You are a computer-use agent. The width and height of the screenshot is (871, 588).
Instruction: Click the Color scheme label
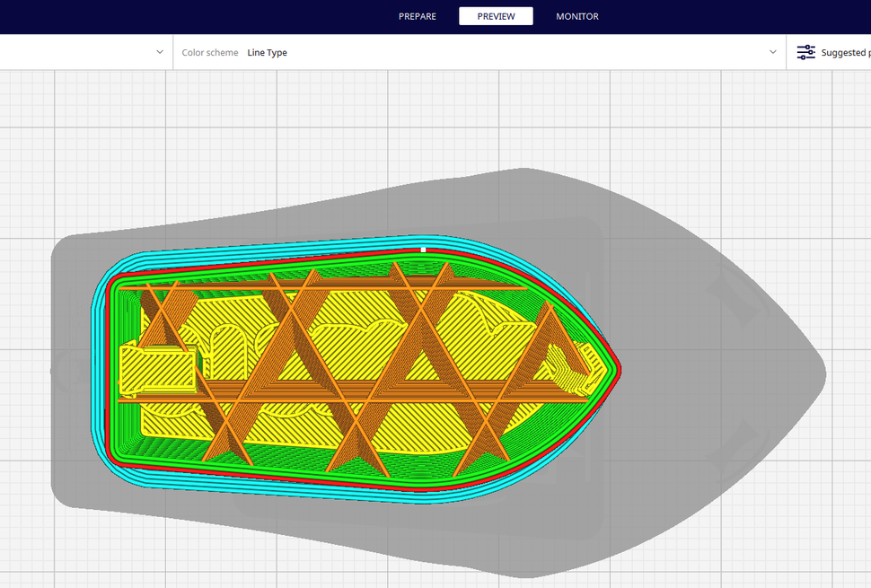(x=209, y=52)
